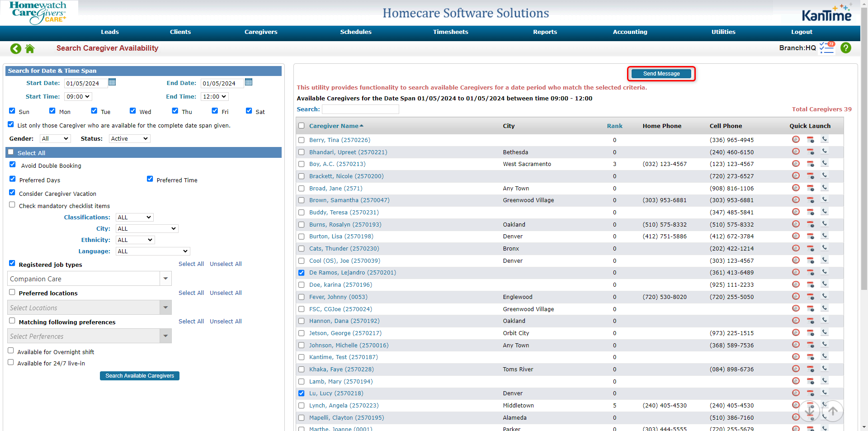Open the Schedules menu
Viewport: 868px width, 431px height.
(x=355, y=32)
